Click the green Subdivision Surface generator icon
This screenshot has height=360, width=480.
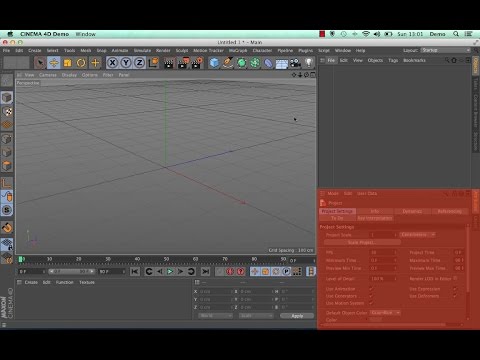242,63
